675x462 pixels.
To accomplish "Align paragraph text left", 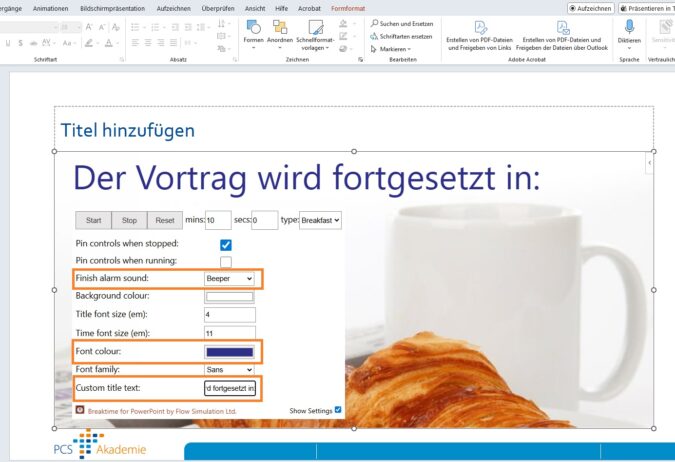I will [135, 43].
